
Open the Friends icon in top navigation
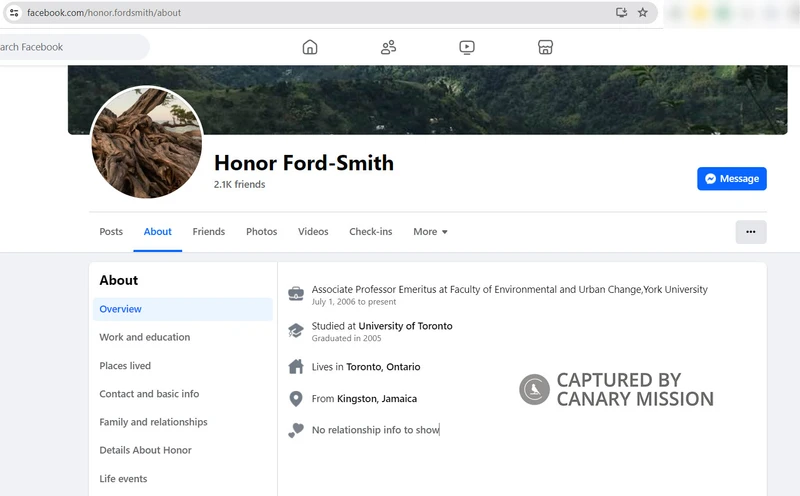click(388, 47)
